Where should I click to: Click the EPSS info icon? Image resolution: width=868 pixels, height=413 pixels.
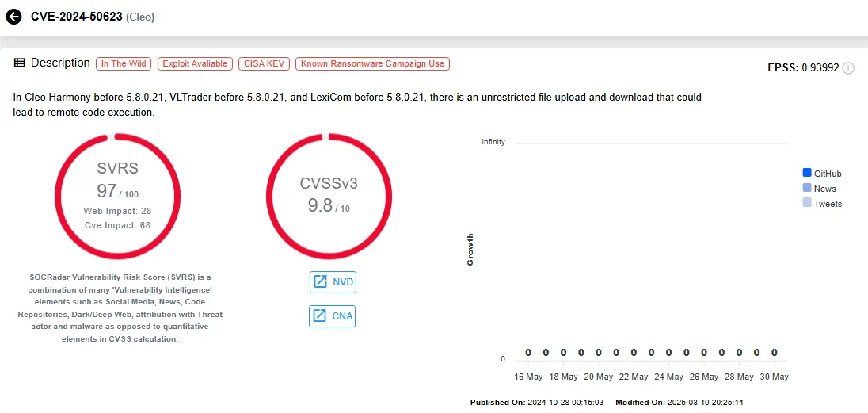[x=847, y=68]
